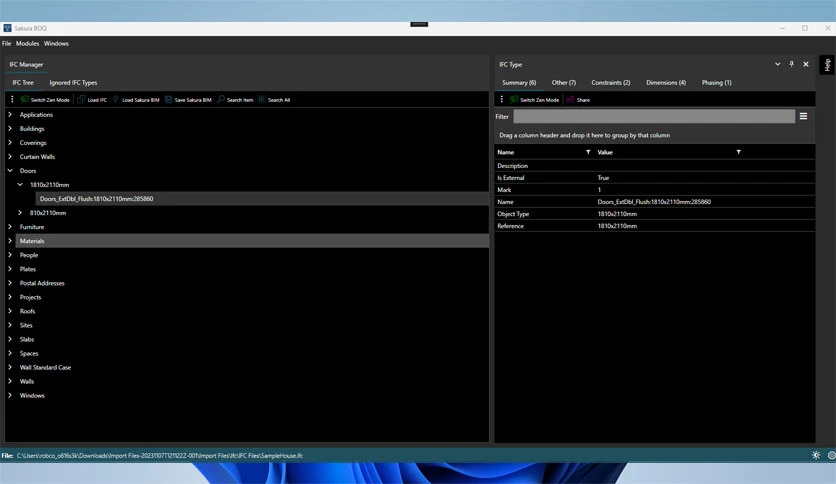Click Switch Zen Mode in IFC Manager toolbar
Viewport: 836px width, 484px height.
pos(45,100)
